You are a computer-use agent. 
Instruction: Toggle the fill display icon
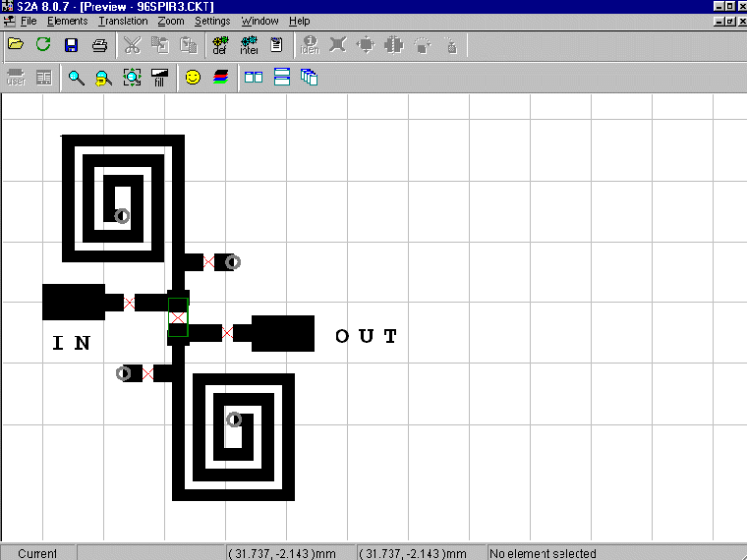[158, 78]
